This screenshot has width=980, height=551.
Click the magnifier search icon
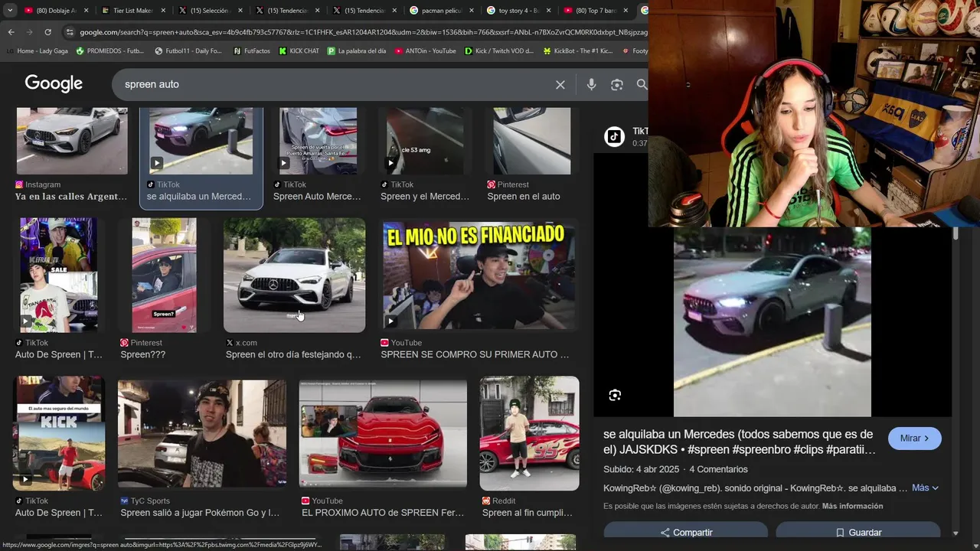[642, 85]
